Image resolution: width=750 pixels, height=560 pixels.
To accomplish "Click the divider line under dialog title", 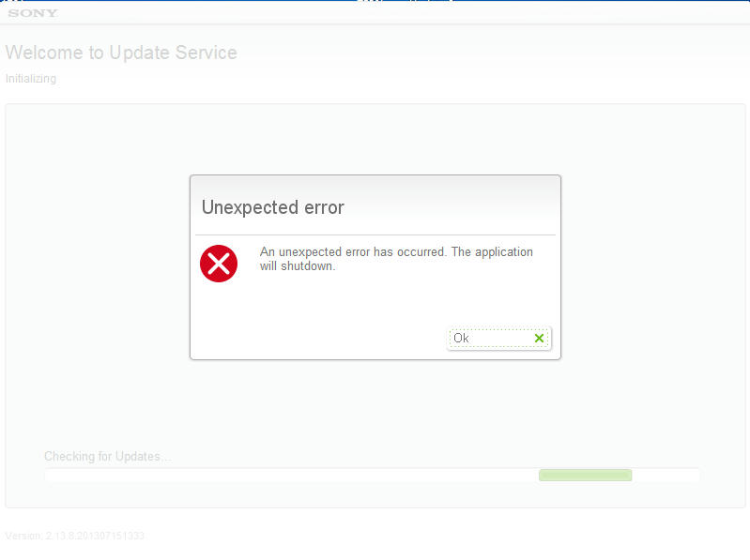I will click(x=375, y=235).
